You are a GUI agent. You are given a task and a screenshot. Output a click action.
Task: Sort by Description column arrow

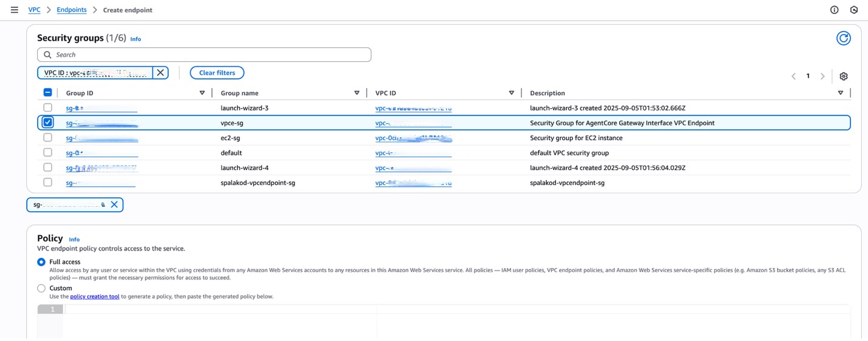coord(840,93)
